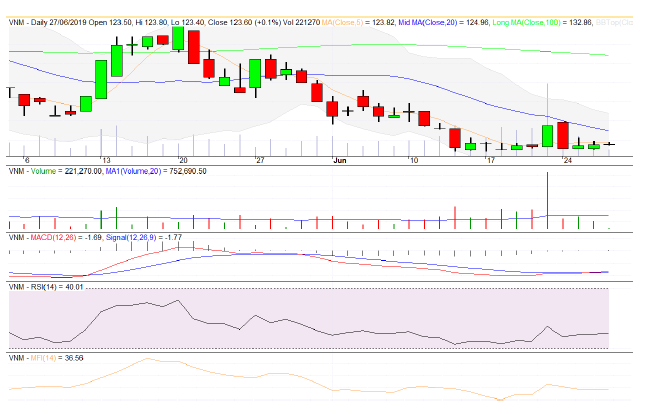Click the tallest green volume spike bar

point(548,200)
